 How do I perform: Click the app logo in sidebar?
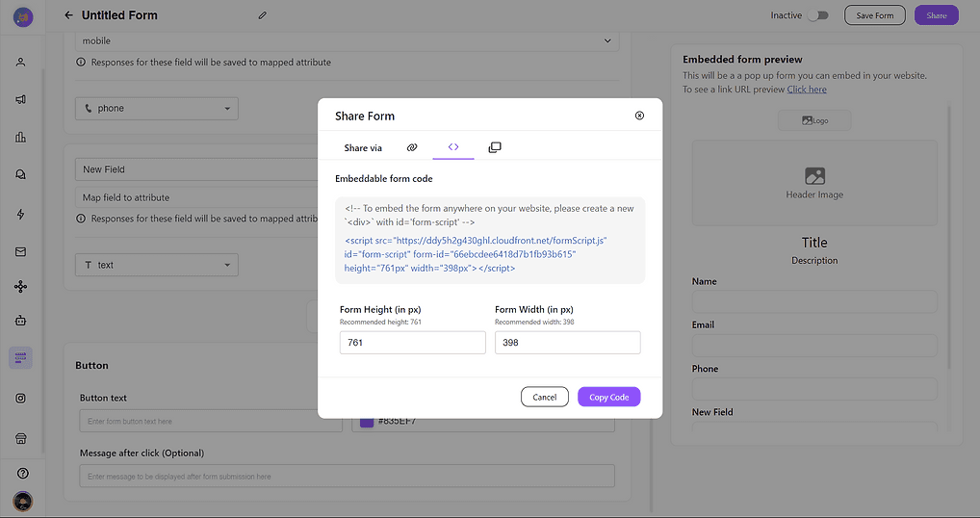[23, 17]
